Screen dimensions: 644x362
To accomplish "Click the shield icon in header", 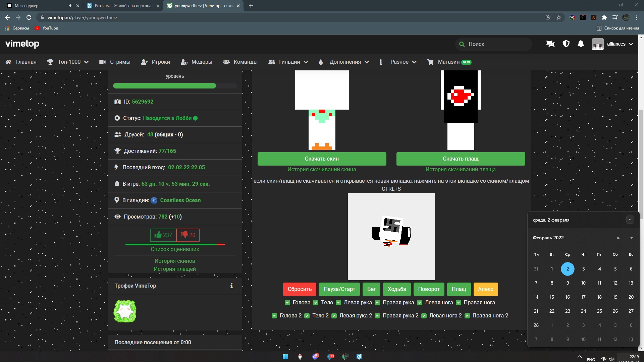I will [x=566, y=44].
